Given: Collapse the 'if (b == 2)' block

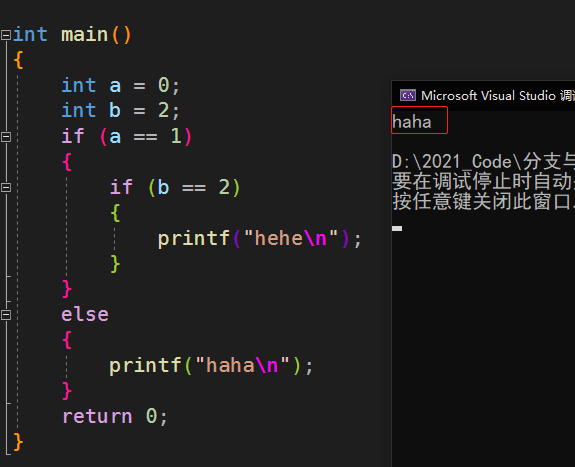Looking at the screenshot, I should (6, 187).
